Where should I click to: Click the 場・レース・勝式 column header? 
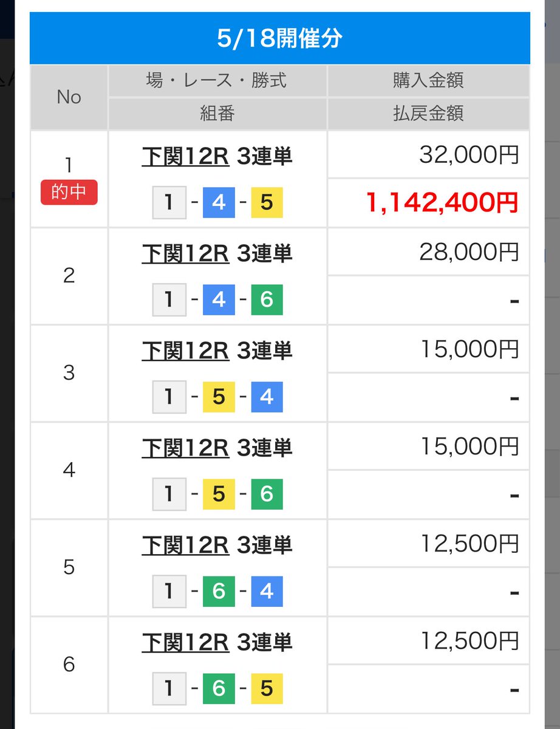click(217, 81)
